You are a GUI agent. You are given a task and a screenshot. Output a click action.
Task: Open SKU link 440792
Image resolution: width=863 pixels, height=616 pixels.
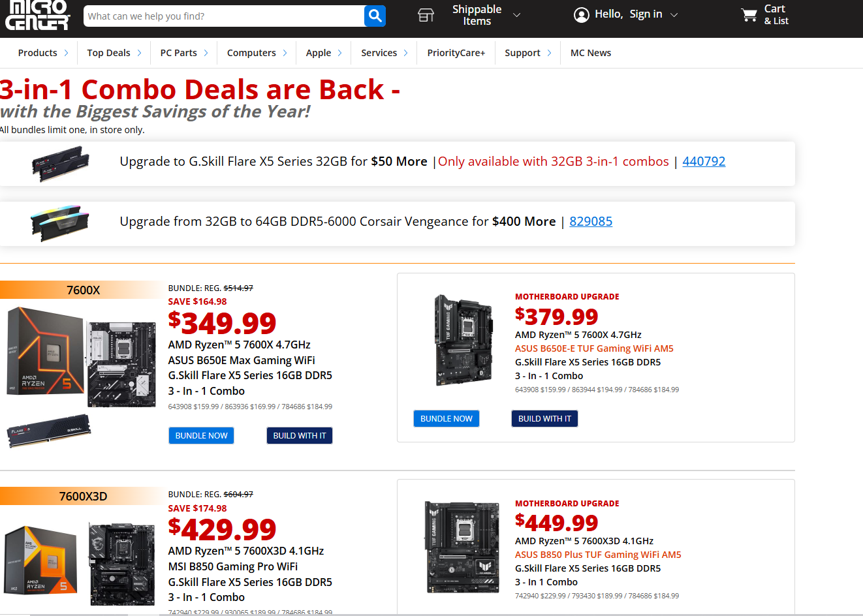(x=704, y=161)
